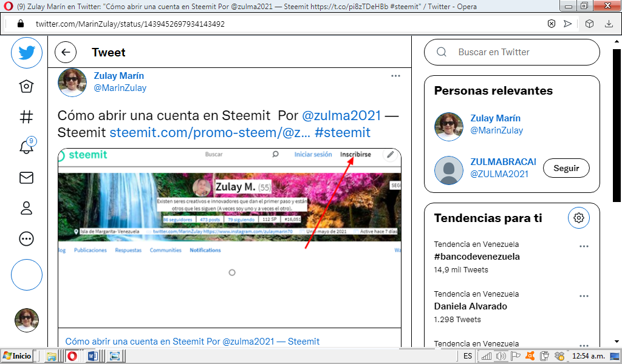Viewport: 622px width, 364px height.
Task: Open account avatar menu at sidebar bottom
Action: [x=27, y=320]
